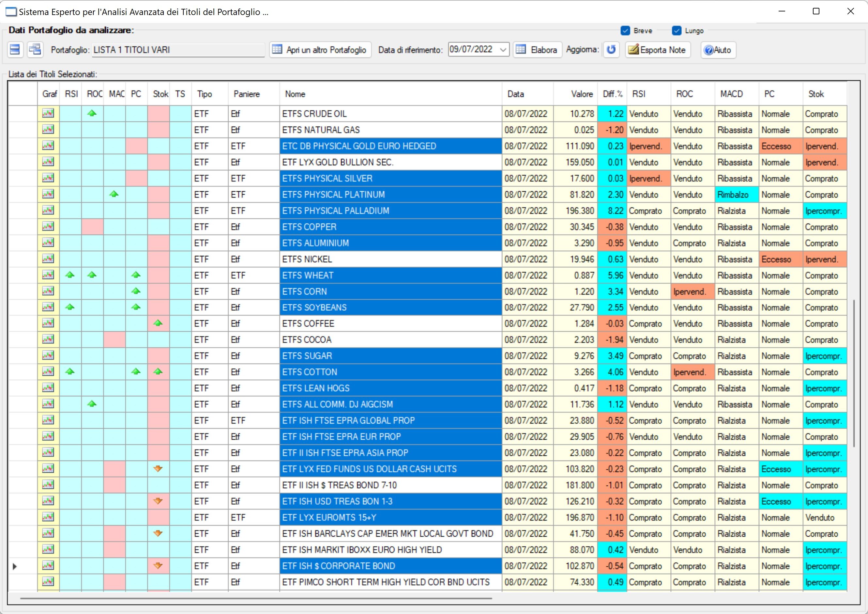Open chart icon for ETFS WHEAT row
The image size is (868, 614).
click(x=48, y=275)
